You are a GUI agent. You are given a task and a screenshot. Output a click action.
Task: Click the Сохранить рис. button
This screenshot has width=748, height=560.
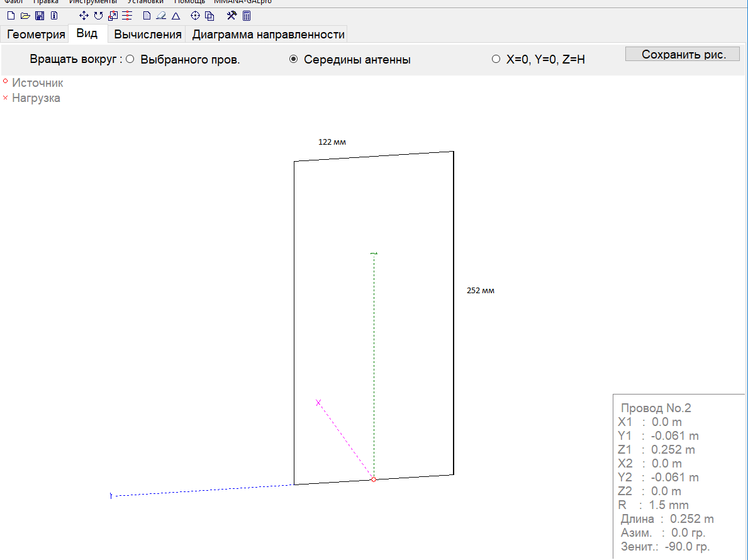pyautogui.click(x=683, y=54)
